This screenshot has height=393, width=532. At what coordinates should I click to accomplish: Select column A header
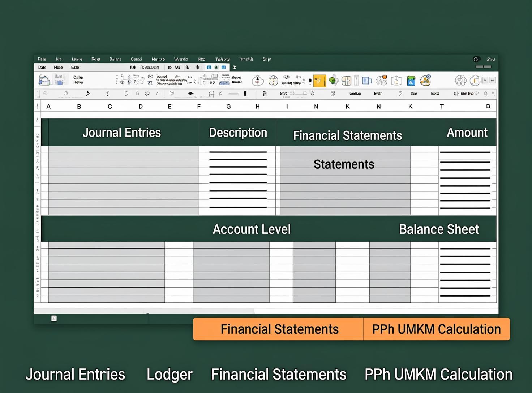[48, 107]
